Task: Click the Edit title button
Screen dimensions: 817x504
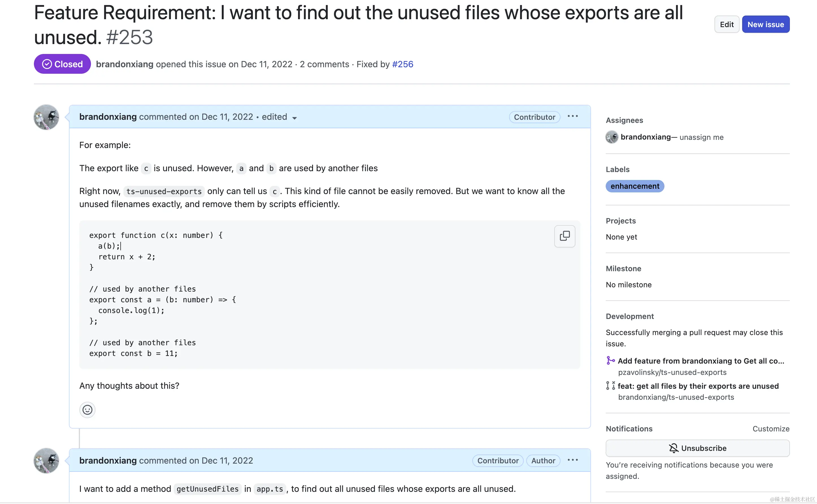Action: coord(726,24)
